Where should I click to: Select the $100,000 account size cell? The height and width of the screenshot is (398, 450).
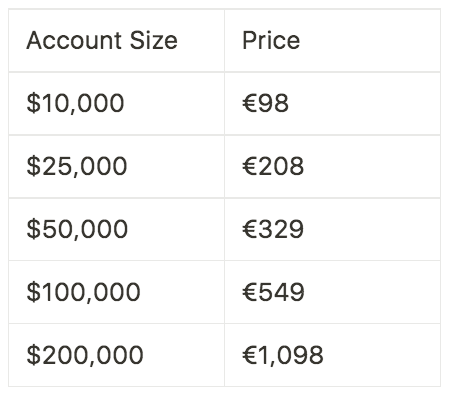tap(116, 292)
